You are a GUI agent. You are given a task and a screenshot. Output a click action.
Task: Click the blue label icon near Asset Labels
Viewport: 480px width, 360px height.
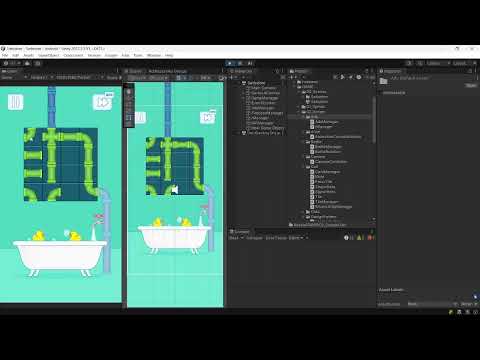[475, 296]
